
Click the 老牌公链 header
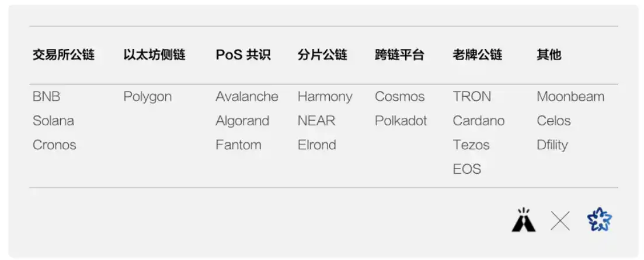478,55
